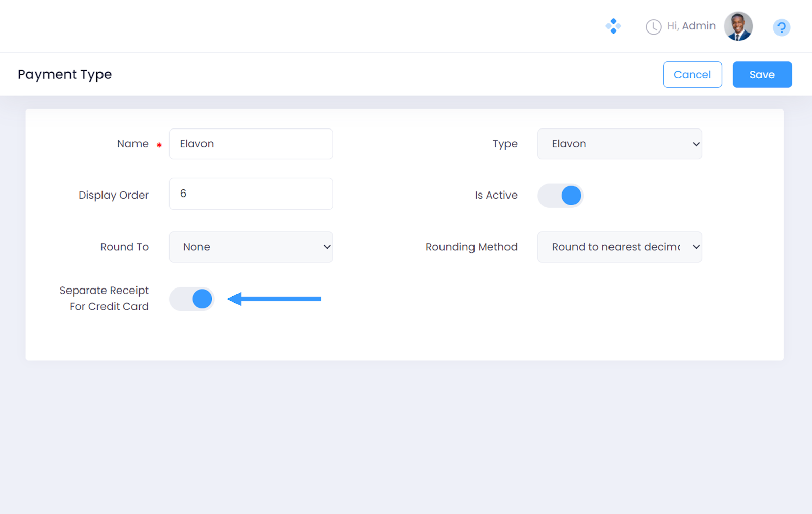Click the red required asterisk by Name

coord(159,145)
